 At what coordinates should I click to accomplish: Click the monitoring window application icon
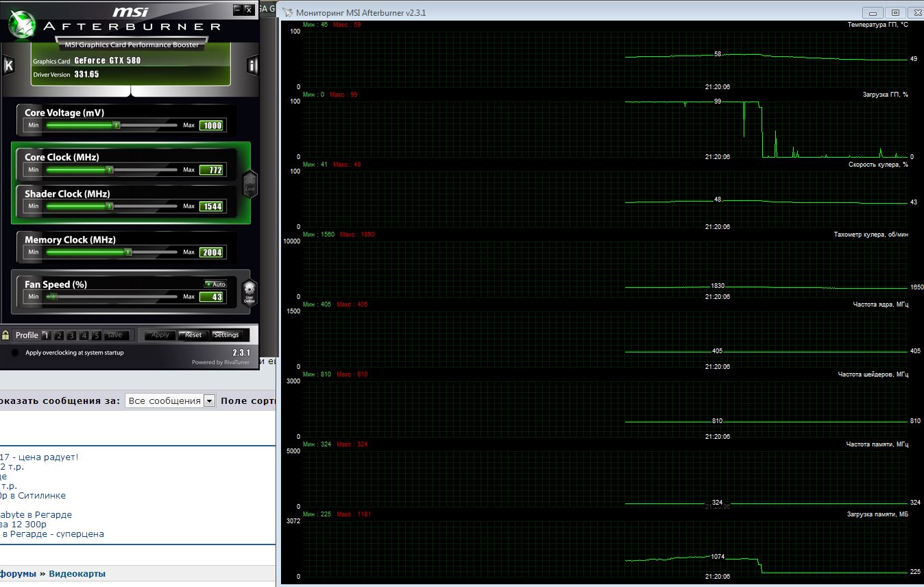point(287,12)
